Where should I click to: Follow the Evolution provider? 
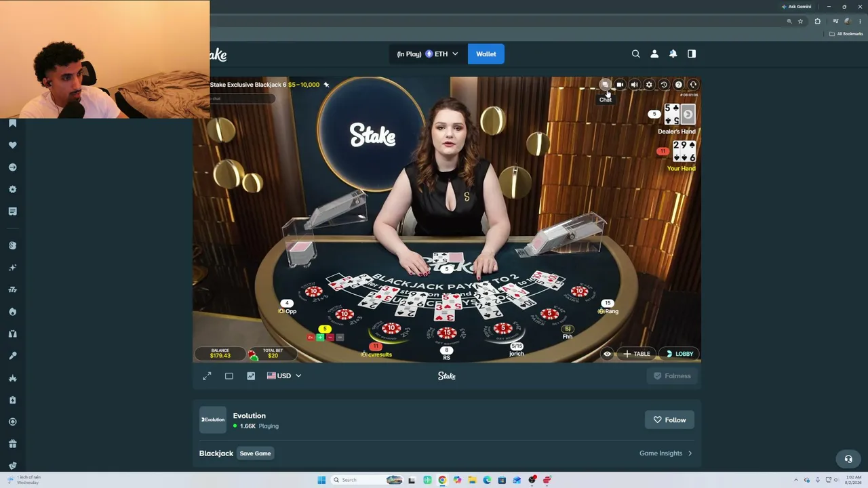[670, 420]
